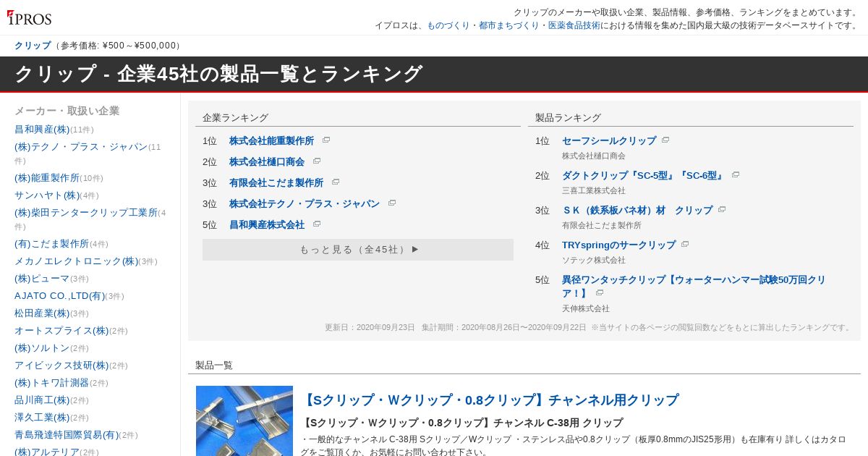Open product セーフシールクリップ
Image resolution: width=868 pixels, height=456 pixels.
[x=609, y=141]
